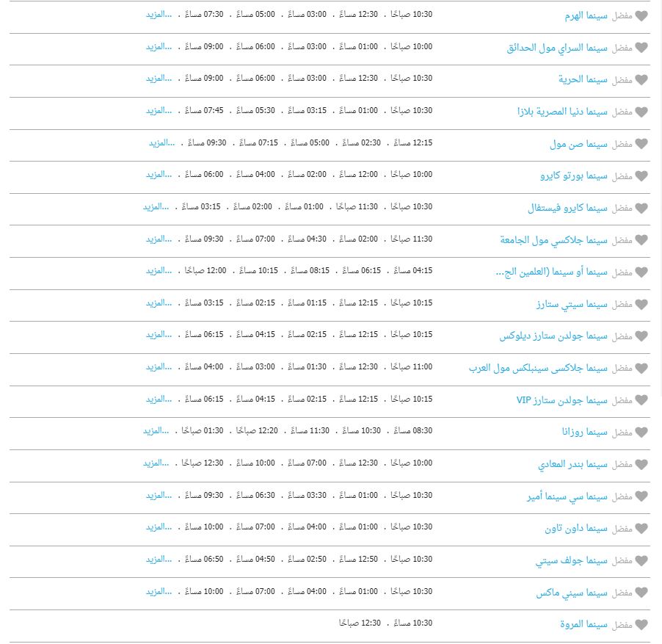This screenshot has height=644, width=662.
Task: Click the heart icon beside سينما الحرية
Action: [x=641, y=80]
